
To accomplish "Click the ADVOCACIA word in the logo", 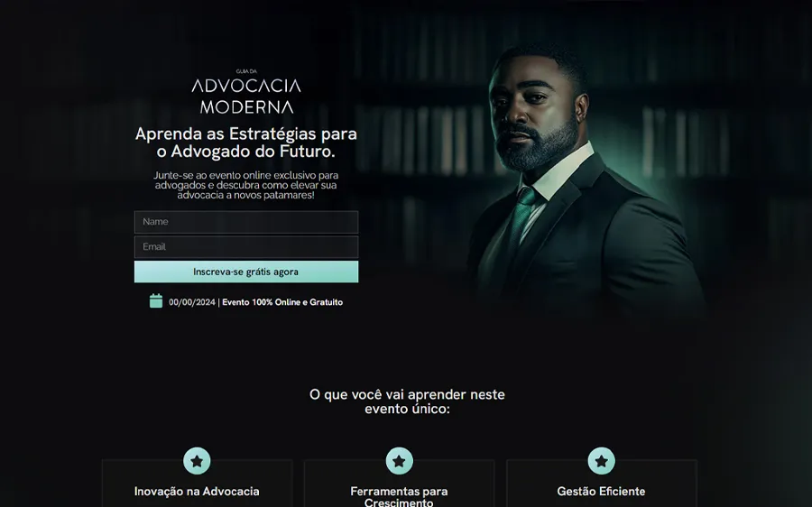I will 246,86.
